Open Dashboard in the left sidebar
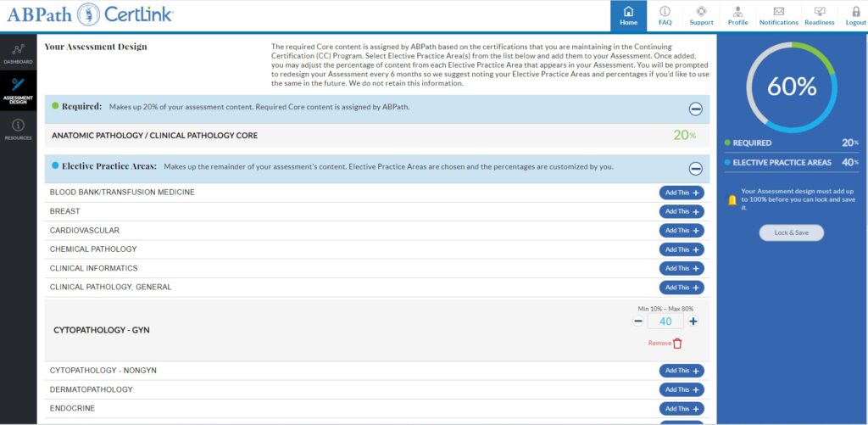The image size is (868, 425). [x=18, y=53]
